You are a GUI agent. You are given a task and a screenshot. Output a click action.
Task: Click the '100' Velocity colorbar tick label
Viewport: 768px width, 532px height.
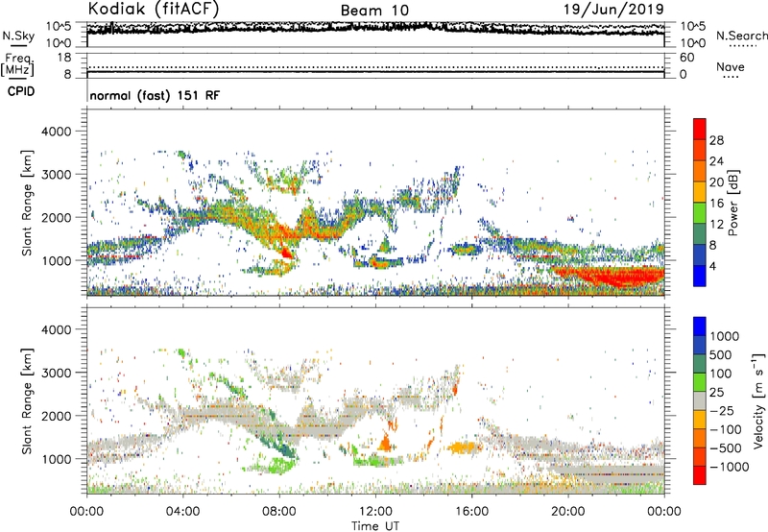pyautogui.click(x=721, y=374)
